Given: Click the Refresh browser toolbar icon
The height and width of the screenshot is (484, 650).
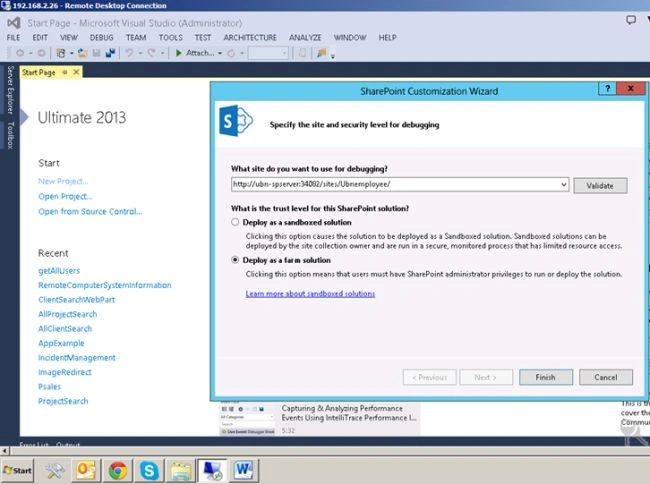Looking at the screenshot, I should [x=231, y=53].
